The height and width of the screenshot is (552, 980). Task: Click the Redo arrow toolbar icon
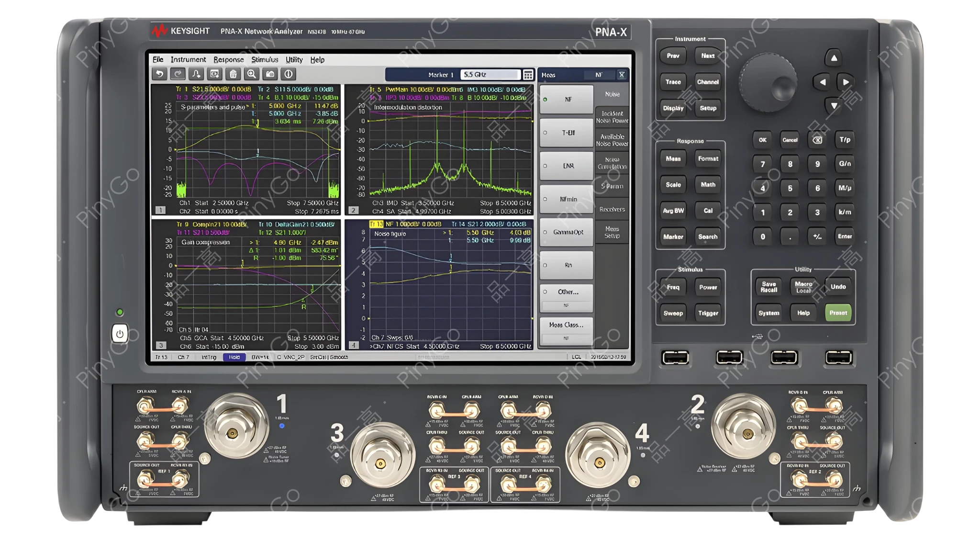coord(178,73)
